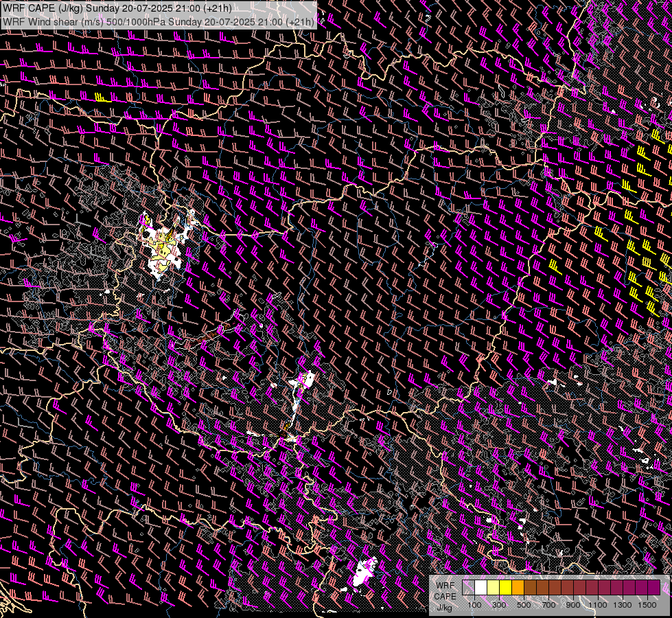Select the 900–1000 J/kg legend swatch
672x618 pixels.
[580, 587]
